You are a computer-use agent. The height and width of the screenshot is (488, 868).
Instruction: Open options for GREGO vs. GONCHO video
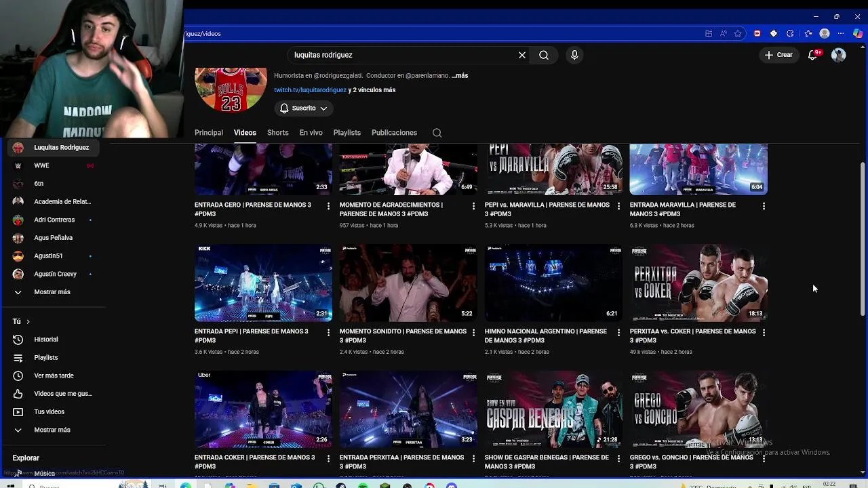(x=764, y=459)
